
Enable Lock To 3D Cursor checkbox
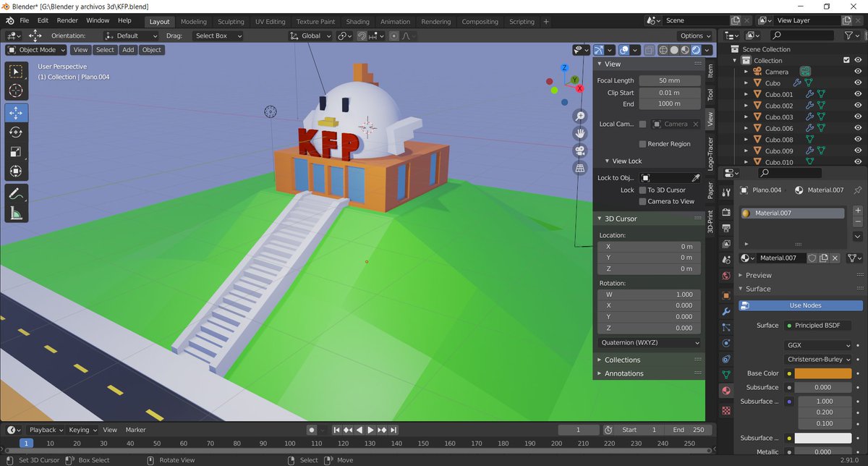point(642,190)
